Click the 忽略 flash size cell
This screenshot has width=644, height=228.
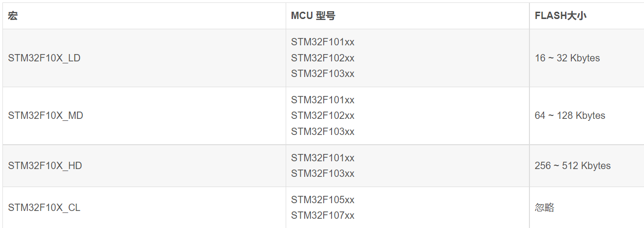586,208
